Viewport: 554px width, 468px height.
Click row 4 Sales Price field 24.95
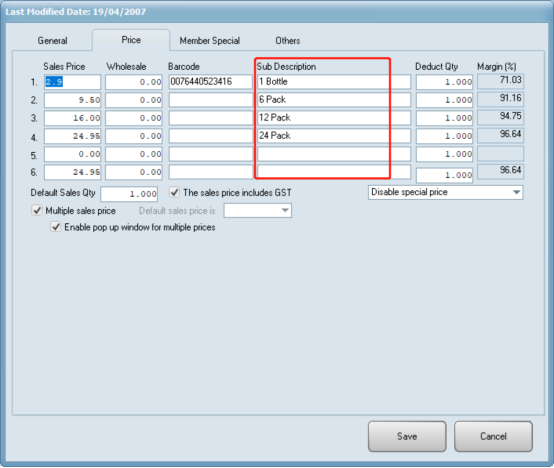(72, 136)
